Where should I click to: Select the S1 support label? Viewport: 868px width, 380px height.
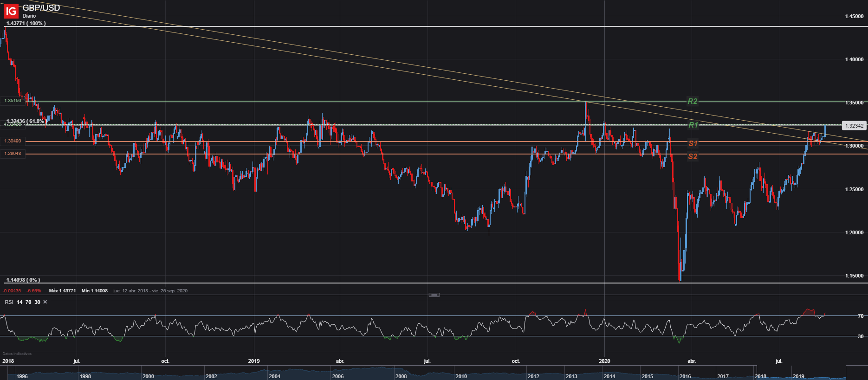[x=693, y=143]
